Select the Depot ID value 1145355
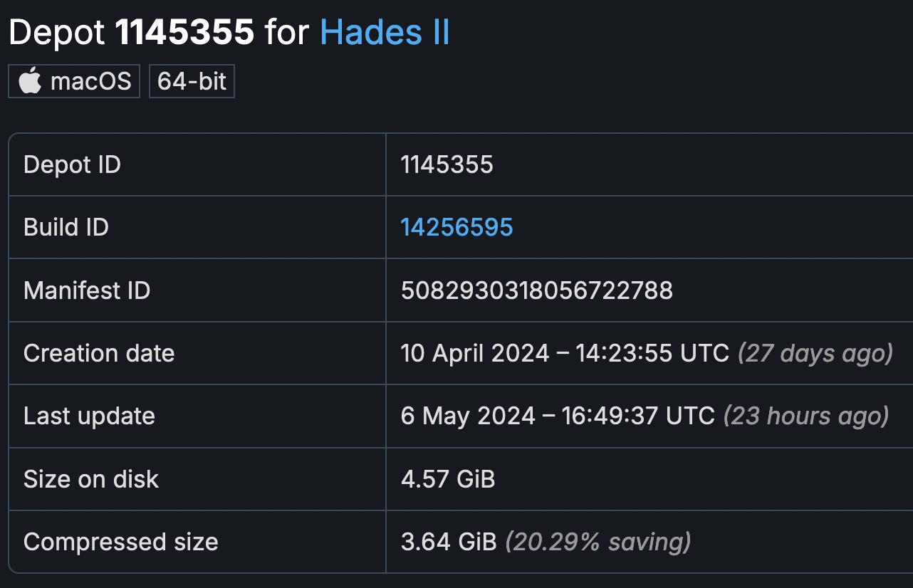This screenshot has width=913, height=588. click(x=447, y=164)
